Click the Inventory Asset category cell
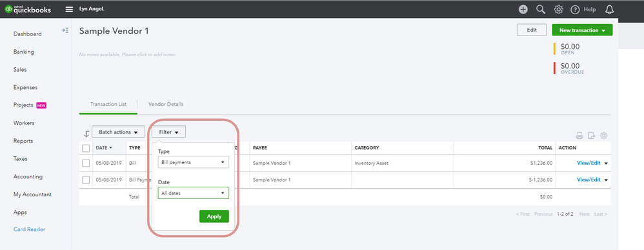Screen dimensions: 644x250 click(x=371, y=163)
